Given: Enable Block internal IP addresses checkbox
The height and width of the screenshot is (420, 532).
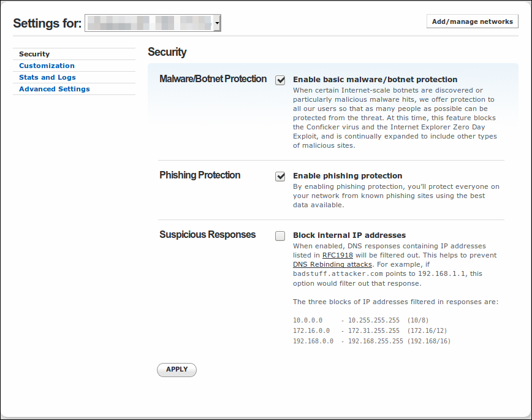Looking at the screenshot, I should (x=280, y=235).
